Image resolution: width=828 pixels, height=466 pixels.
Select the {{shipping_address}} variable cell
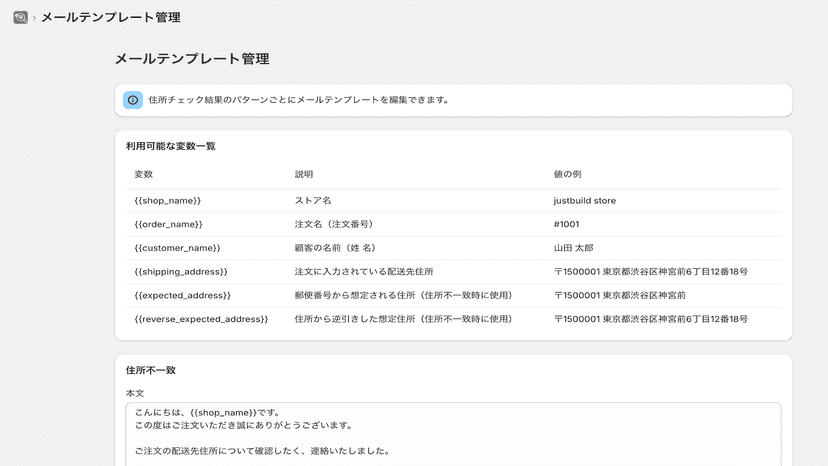tap(181, 272)
